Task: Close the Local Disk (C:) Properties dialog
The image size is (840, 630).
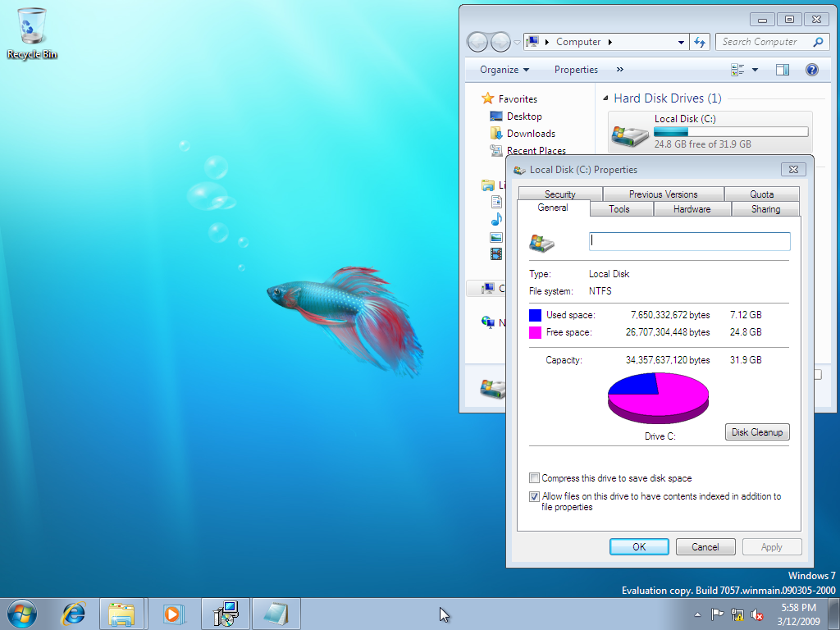Action: click(793, 169)
